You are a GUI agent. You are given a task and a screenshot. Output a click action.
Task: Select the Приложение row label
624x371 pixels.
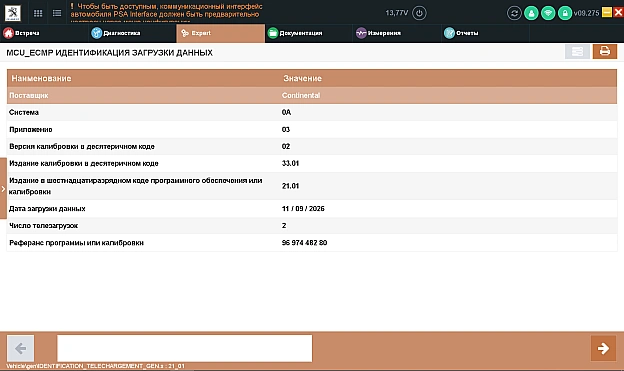(31, 129)
